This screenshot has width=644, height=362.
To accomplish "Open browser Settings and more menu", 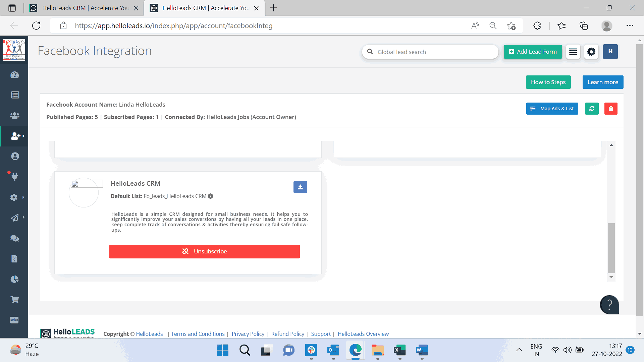I will pyautogui.click(x=630, y=26).
